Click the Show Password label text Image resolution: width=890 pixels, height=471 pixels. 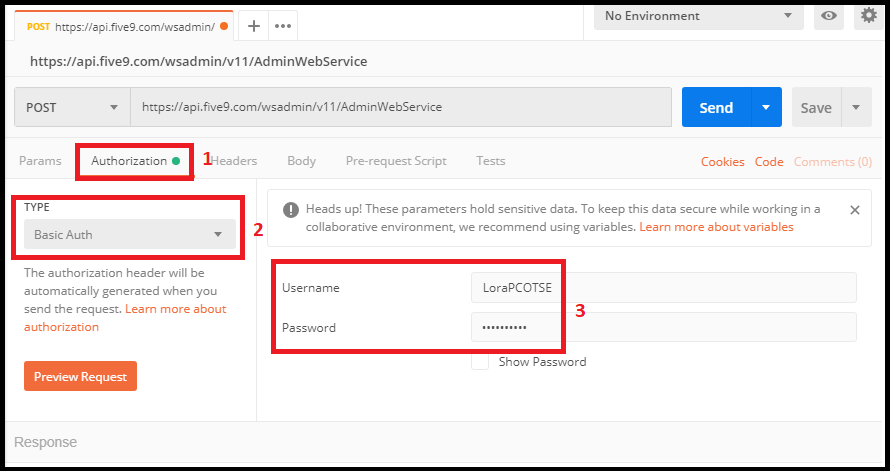click(542, 362)
